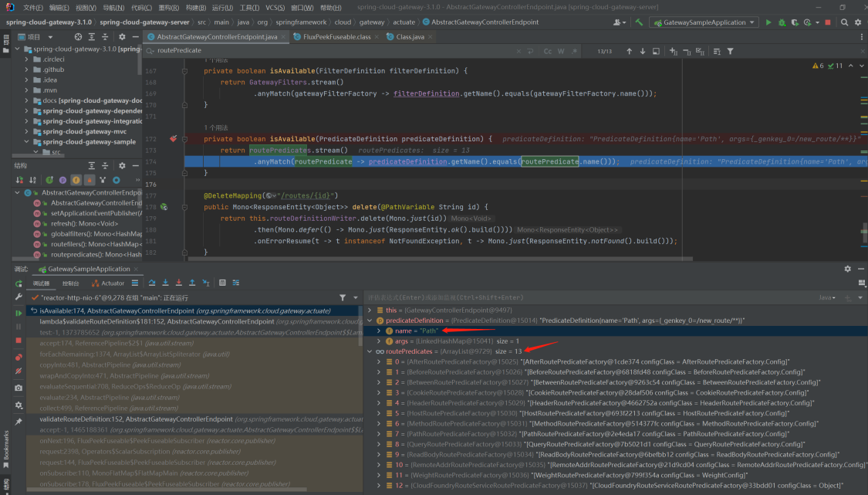This screenshot has height=495, width=868.
Task: Expand routePredicates element 7 PathRoutePredicateFactory
Action: 379,434
